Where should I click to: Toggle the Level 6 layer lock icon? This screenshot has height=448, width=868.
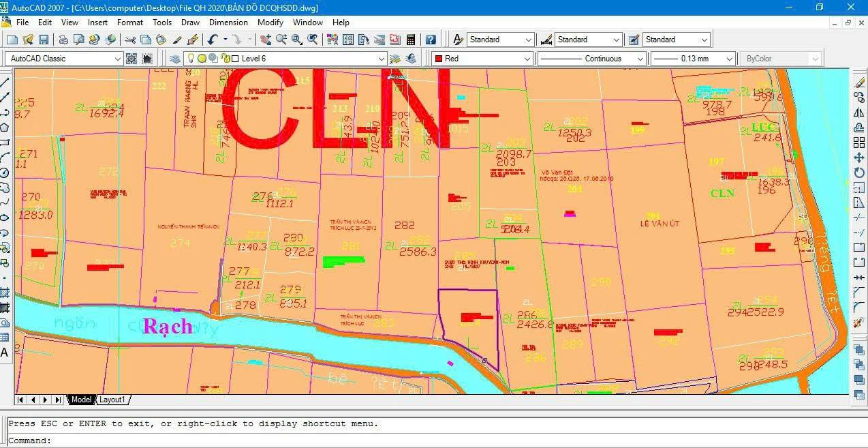coord(224,59)
